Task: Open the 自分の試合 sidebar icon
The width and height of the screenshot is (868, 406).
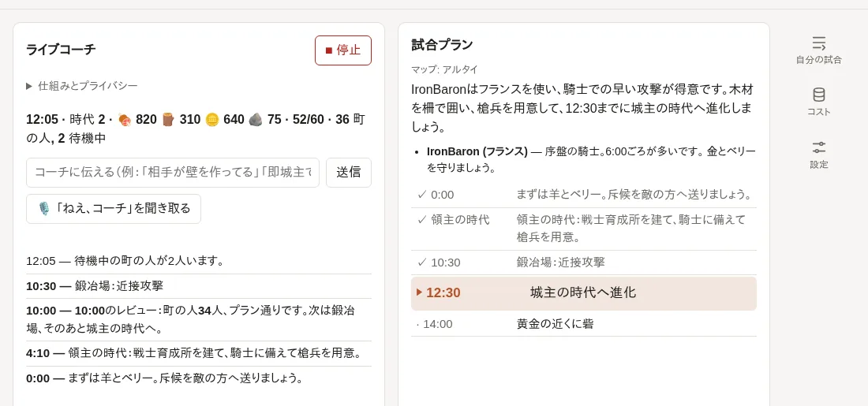Action: [819, 50]
